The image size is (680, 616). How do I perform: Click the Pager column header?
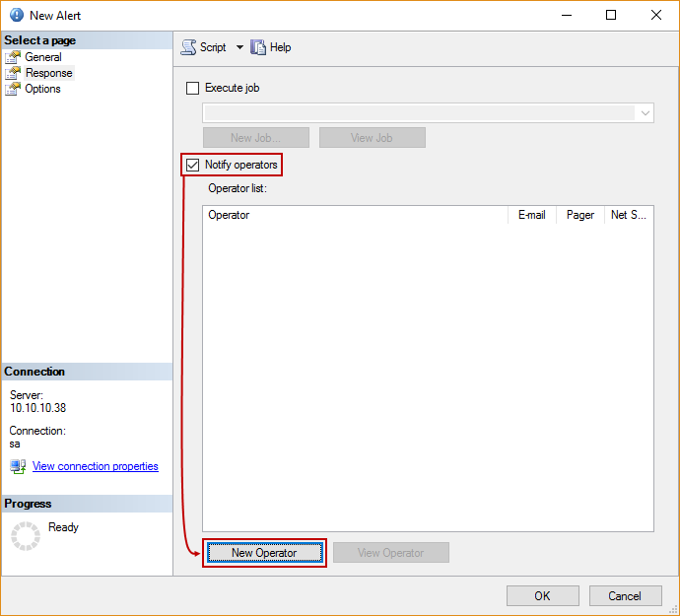coord(580,215)
